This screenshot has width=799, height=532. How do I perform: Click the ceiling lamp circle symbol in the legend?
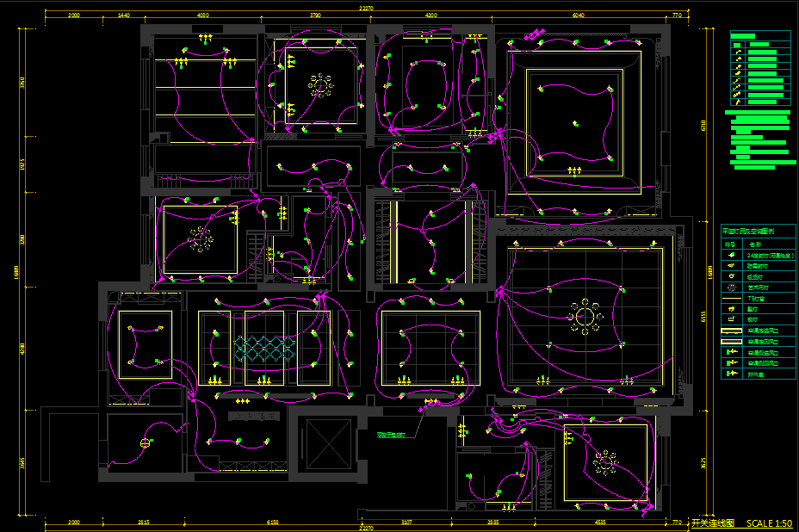[732, 276]
